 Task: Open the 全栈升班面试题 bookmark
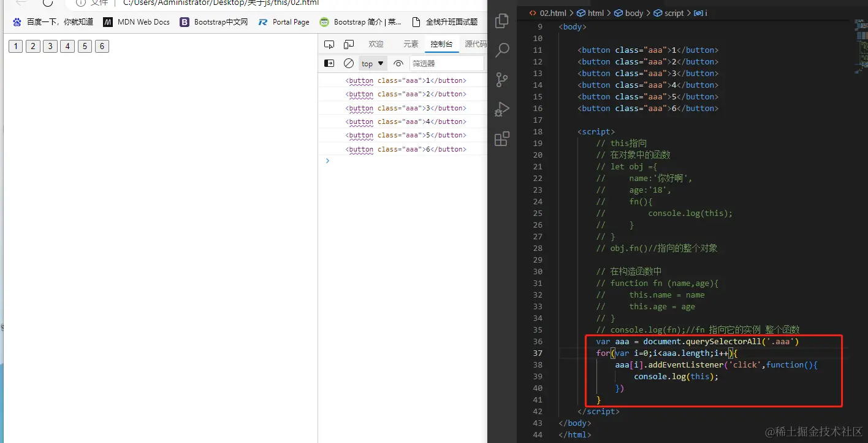(x=444, y=22)
